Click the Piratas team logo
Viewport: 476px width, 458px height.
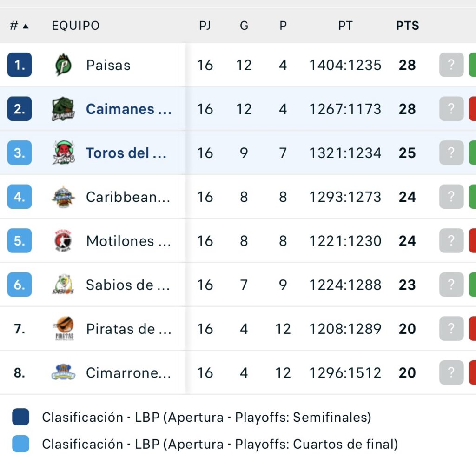pyautogui.click(x=63, y=329)
